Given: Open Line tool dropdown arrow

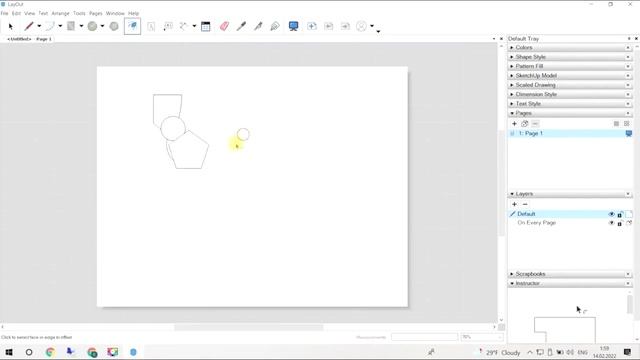Looking at the screenshot, I should pos(39,27).
